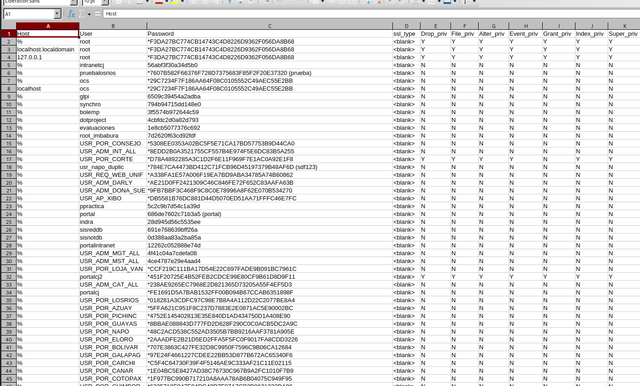Select the pruebalosrios user cell
Image resolution: width=640 pixels, height=386 pixels.
[113, 73]
